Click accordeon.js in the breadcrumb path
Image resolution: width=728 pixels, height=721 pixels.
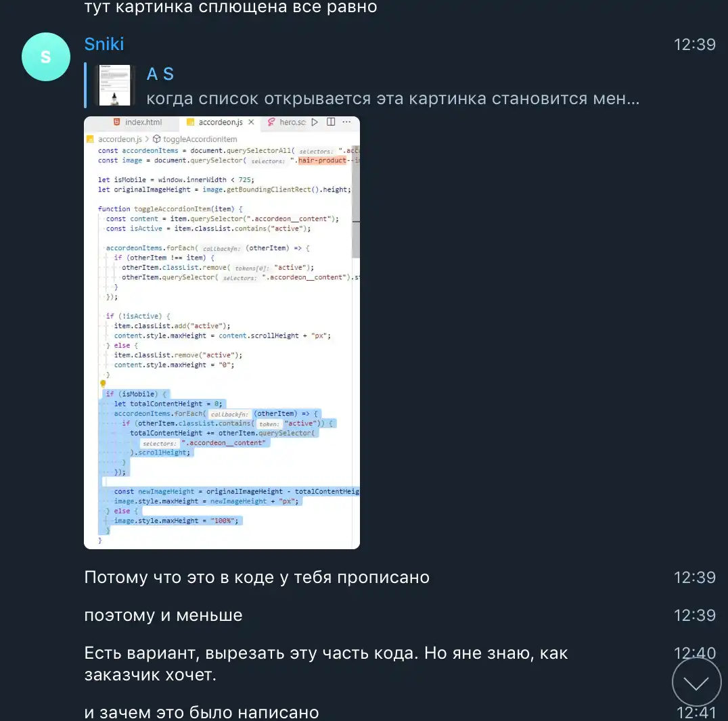coord(120,139)
